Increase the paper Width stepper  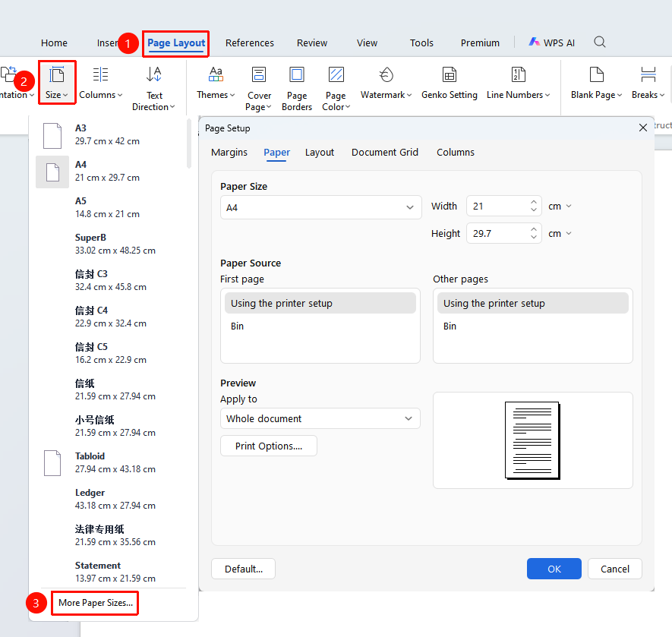click(x=534, y=202)
